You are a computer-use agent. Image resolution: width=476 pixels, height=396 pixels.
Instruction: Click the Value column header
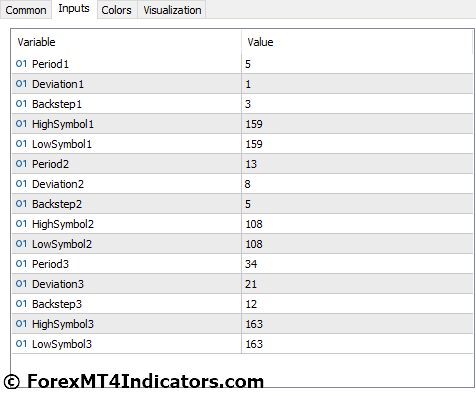coord(357,42)
